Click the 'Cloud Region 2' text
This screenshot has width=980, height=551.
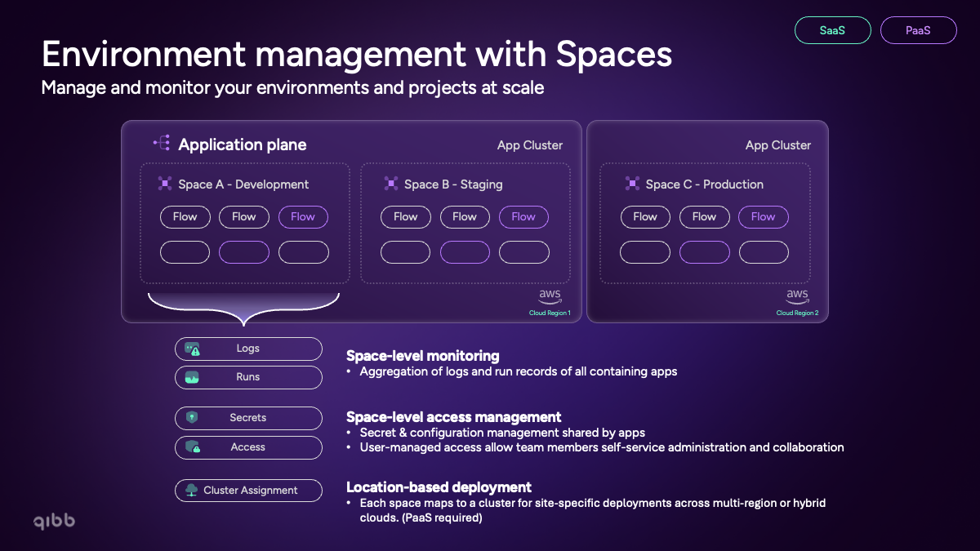[797, 313]
